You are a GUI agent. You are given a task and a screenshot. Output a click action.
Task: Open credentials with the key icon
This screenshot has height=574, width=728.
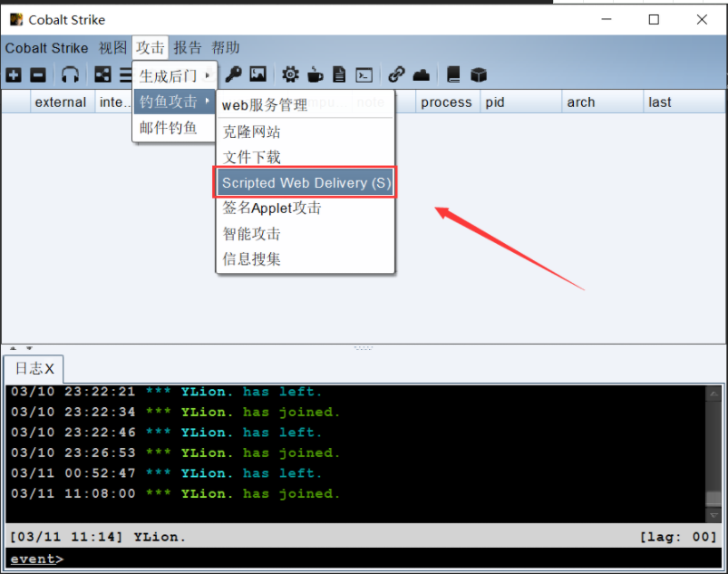coord(233,74)
